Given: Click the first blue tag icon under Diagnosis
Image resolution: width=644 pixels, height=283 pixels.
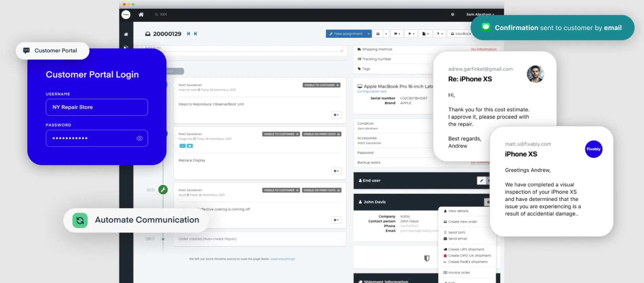Looking at the screenshot, I should point(182,146).
